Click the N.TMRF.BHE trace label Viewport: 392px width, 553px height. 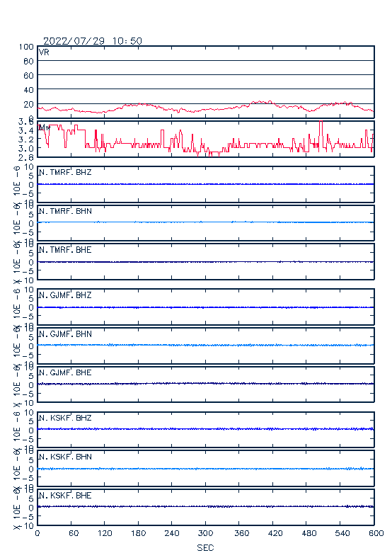(65, 250)
